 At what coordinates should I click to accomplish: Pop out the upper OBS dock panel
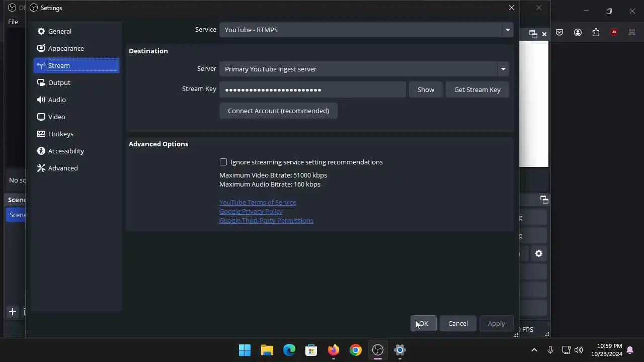533,34
